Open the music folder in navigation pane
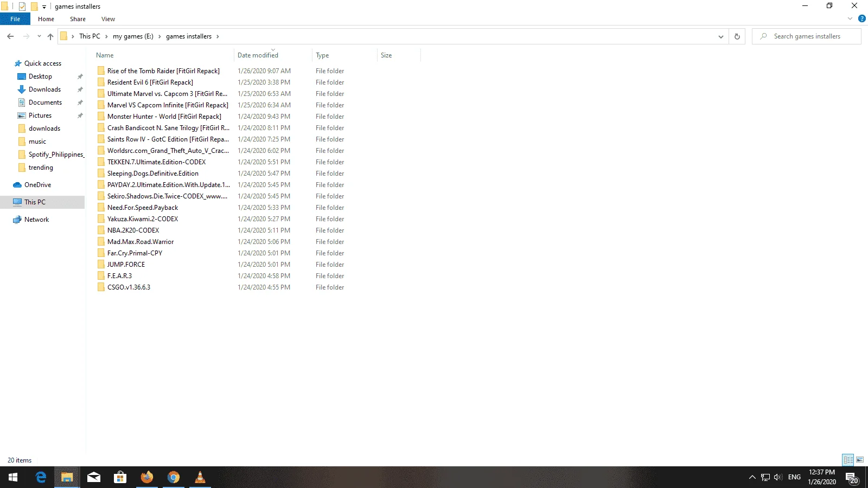Image resolution: width=868 pixels, height=488 pixels. pyautogui.click(x=37, y=142)
